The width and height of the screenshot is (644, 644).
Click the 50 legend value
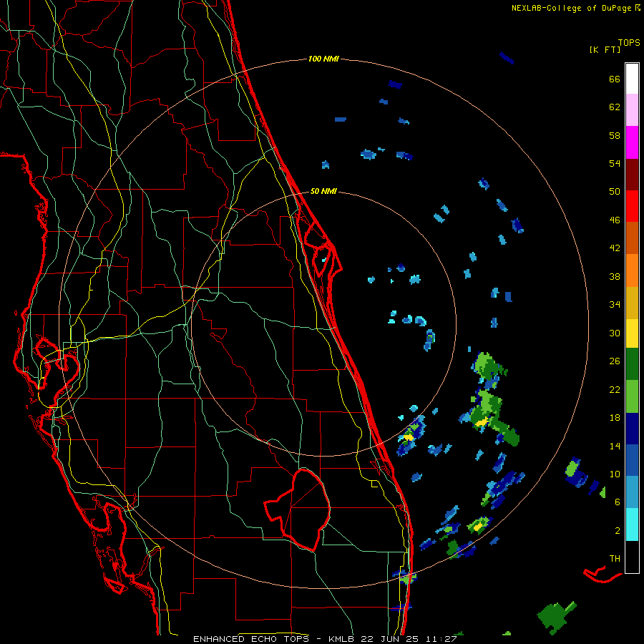pyautogui.click(x=615, y=191)
